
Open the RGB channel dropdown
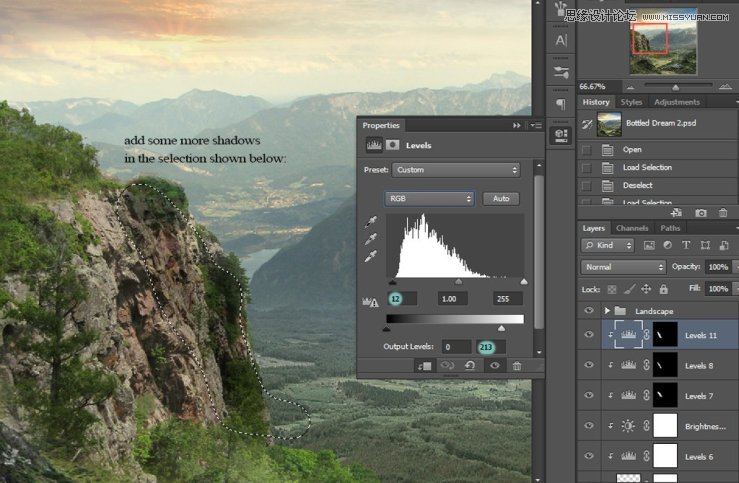[x=429, y=199]
